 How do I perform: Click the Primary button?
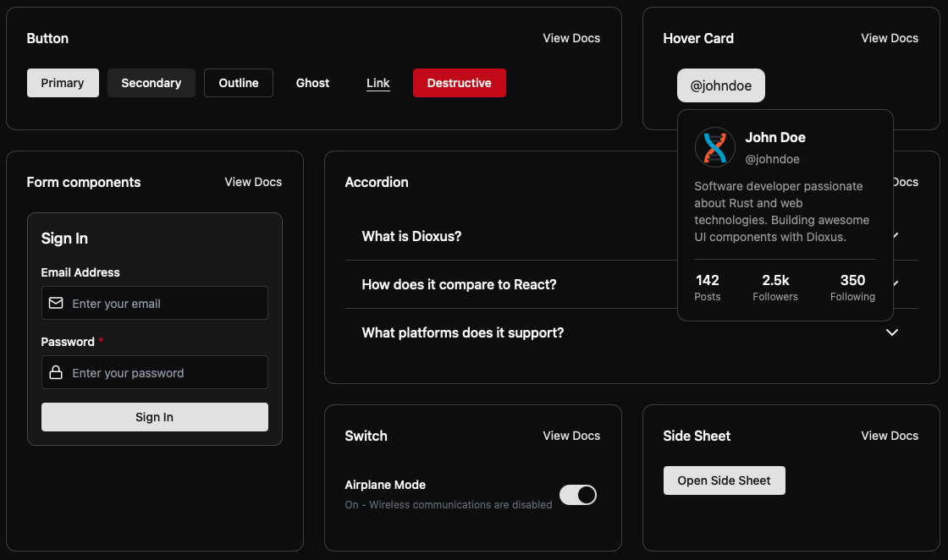point(63,83)
